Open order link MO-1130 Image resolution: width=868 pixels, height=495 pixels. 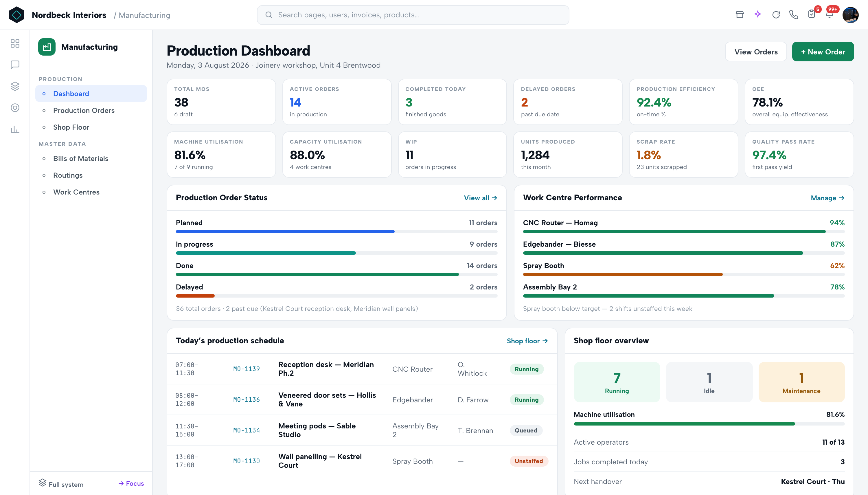click(246, 461)
